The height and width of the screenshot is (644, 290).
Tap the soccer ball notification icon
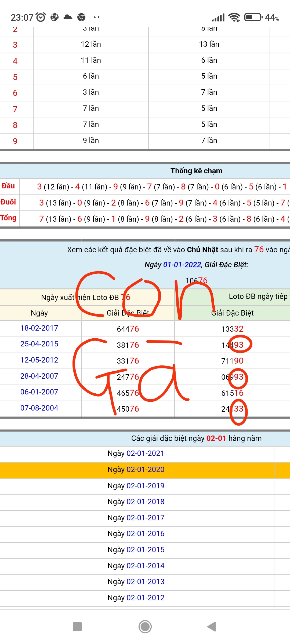55,17
